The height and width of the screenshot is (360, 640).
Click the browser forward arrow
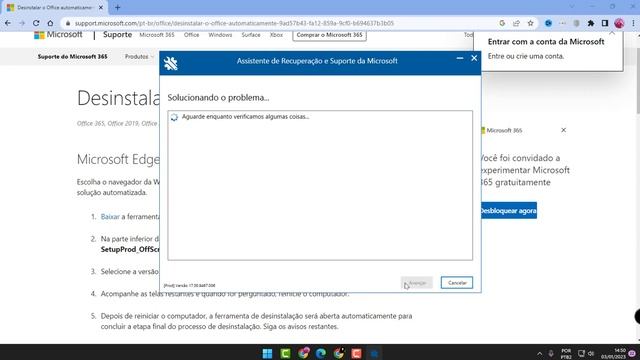tap(22, 23)
